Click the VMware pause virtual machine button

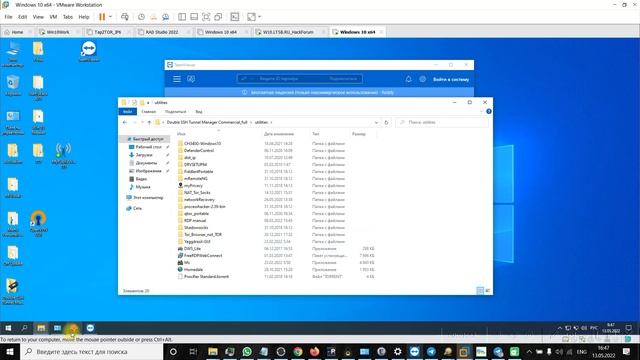tap(102, 17)
